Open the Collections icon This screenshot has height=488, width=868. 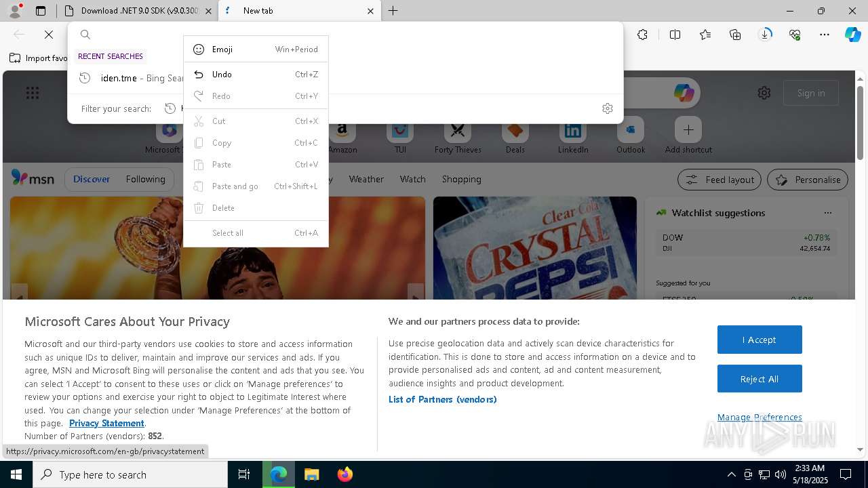[735, 35]
